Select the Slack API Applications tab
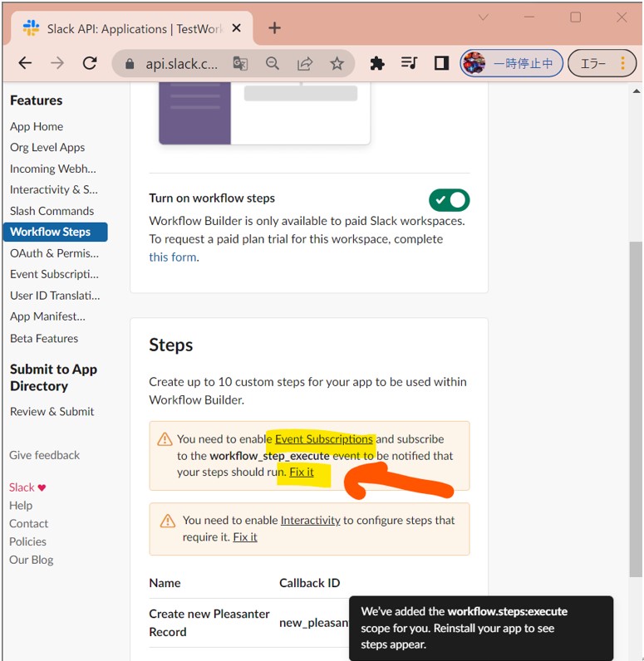This screenshot has height=661, width=644. 132,28
